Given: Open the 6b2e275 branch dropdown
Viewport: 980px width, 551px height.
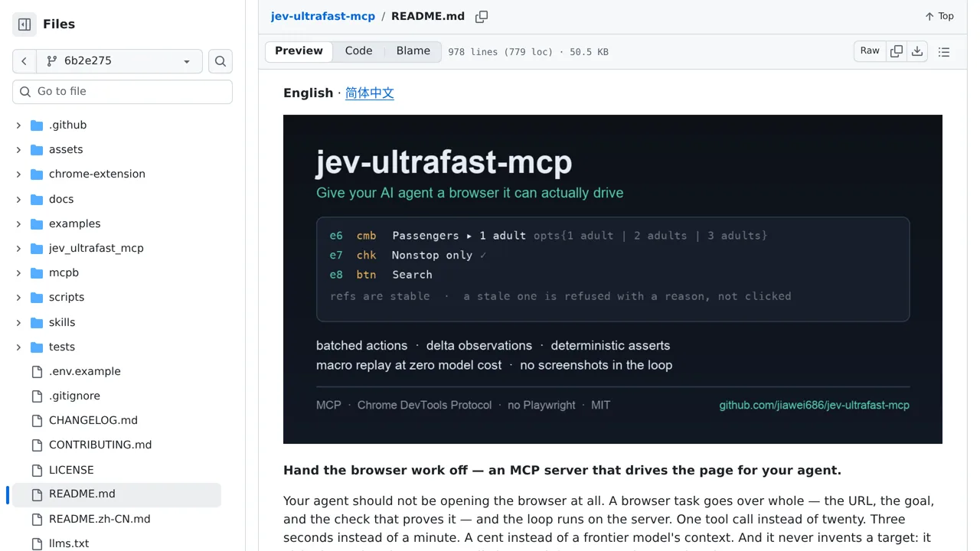Looking at the screenshot, I should (119, 61).
